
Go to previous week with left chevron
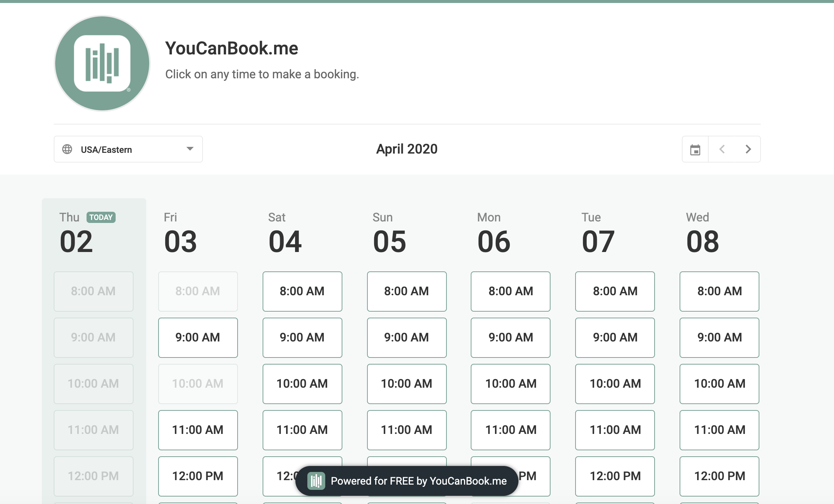click(722, 149)
